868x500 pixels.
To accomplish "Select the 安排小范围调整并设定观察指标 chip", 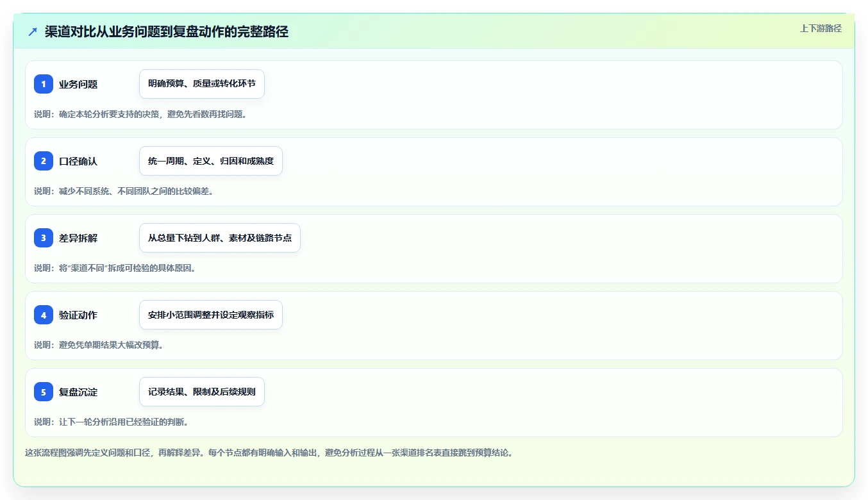I will tap(211, 315).
